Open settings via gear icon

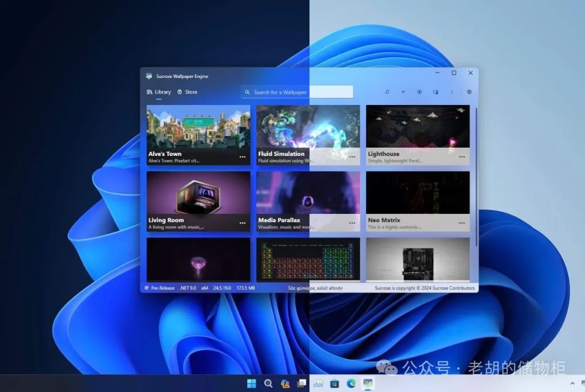(x=469, y=92)
